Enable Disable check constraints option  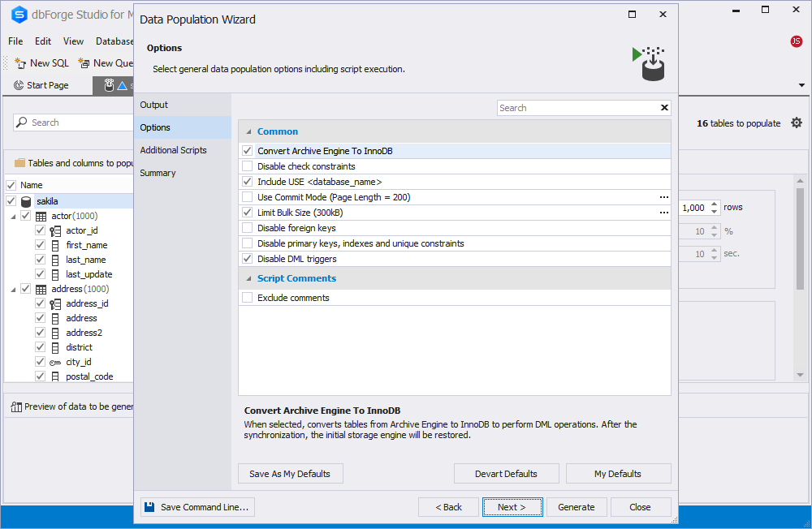coord(248,166)
